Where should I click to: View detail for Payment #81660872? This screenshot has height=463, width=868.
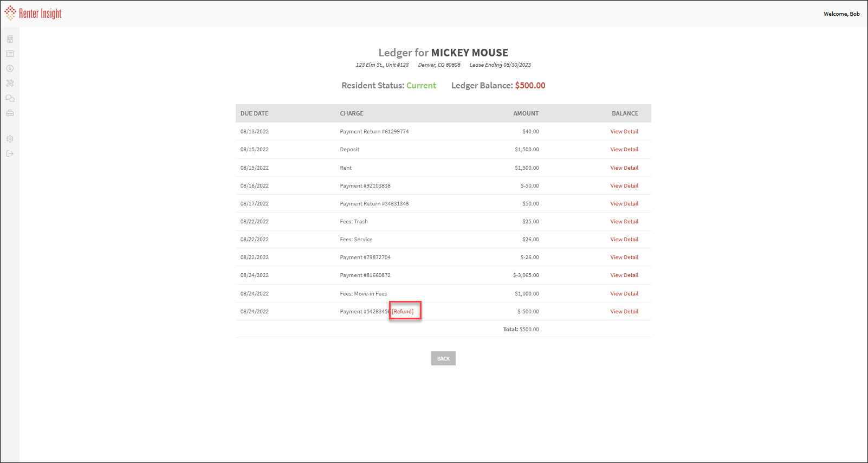pos(624,275)
